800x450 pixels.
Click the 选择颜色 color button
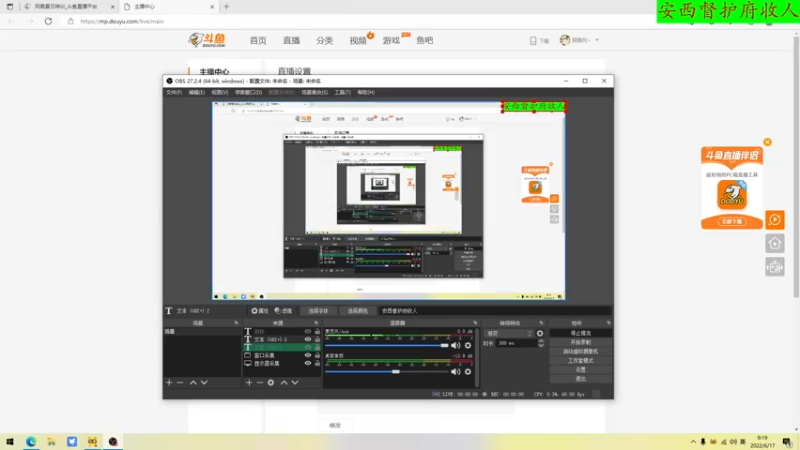click(357, 311)
